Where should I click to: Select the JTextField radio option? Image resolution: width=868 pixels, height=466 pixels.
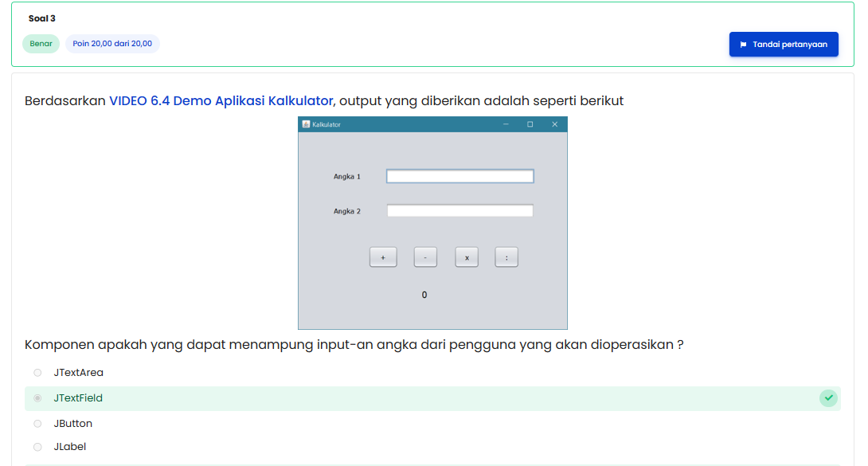[37, 398]
